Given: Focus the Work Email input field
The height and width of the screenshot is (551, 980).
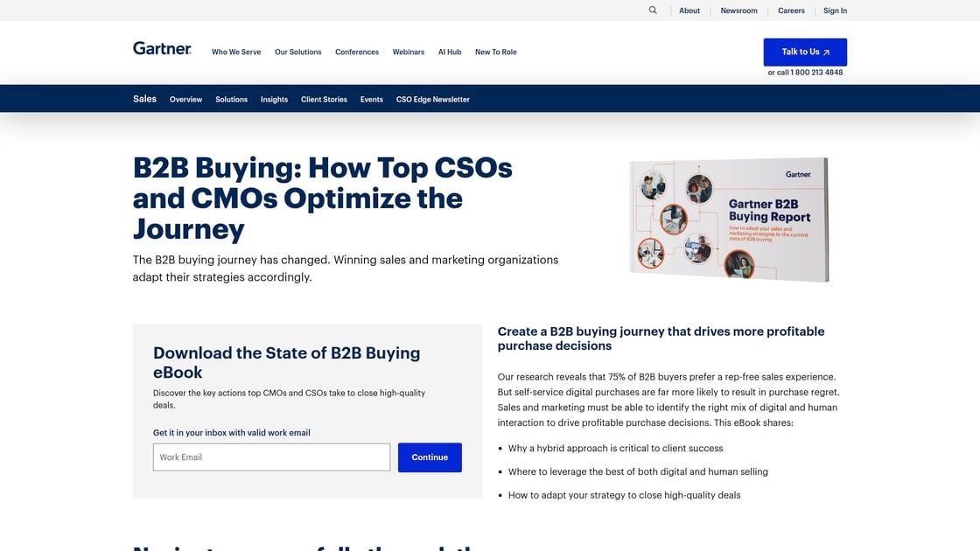Looking at the screenshot, I should coord(271,457).
